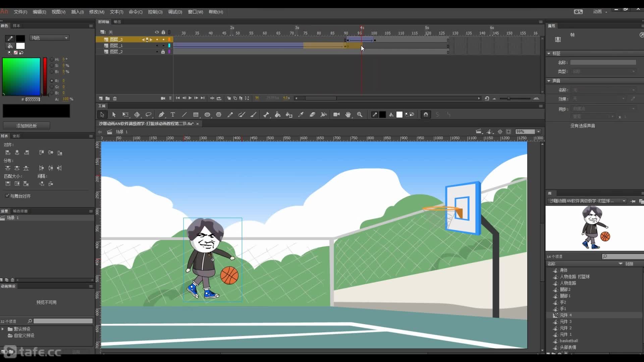Screen dimensions: 644x362
Task: Select the Text tool
Action: (173, 115)
